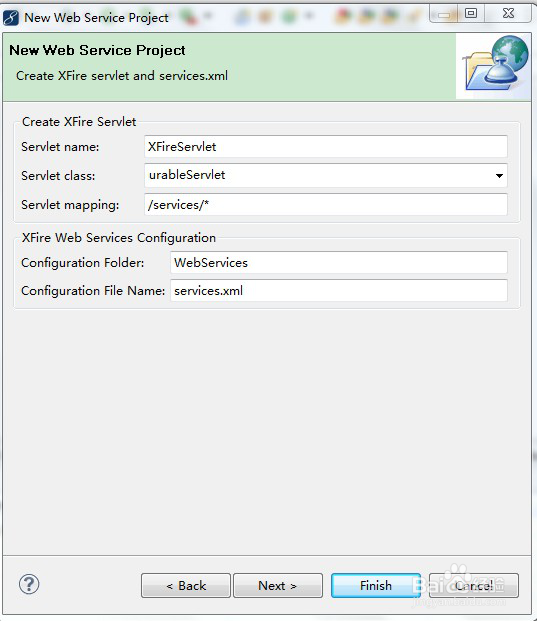Click the XFire Web Services Configuration group title
Image resolution: width=537 pixels, height=621 pixels.
click(x=119, y=238)
